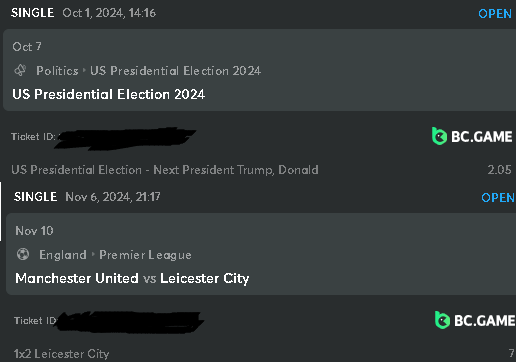Click OPEN status on the Oct 1 bet

click(x=495, y=14)
